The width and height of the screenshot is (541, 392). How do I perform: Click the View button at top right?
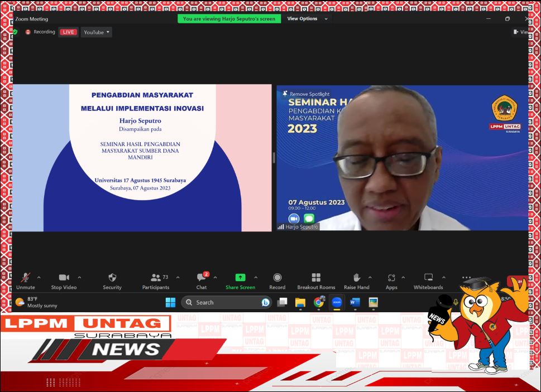point(521,32)
